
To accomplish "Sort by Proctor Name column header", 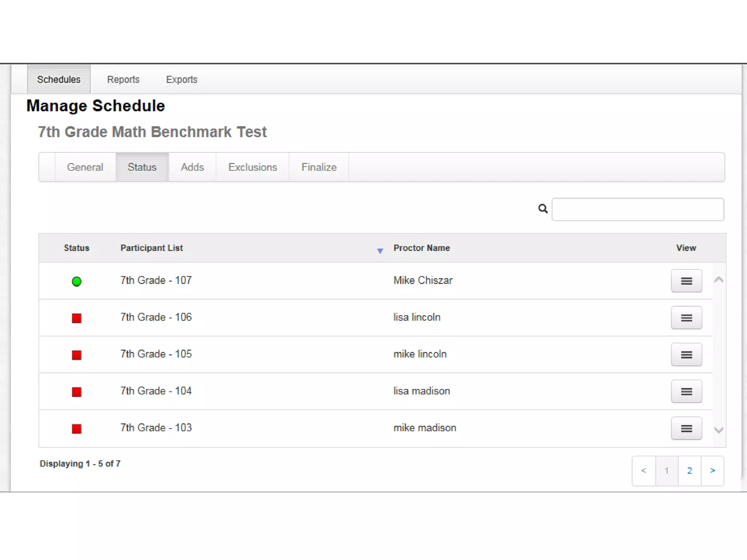I will (421, 248).
